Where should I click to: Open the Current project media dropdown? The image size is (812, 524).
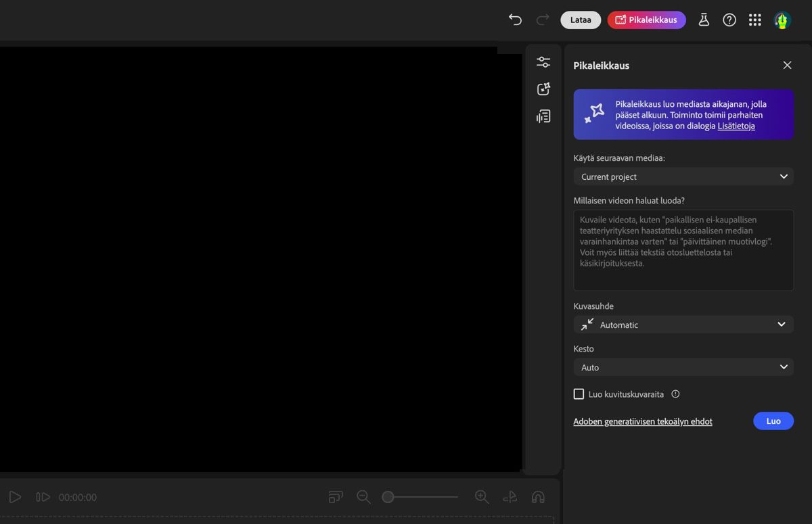pos(683,176)
